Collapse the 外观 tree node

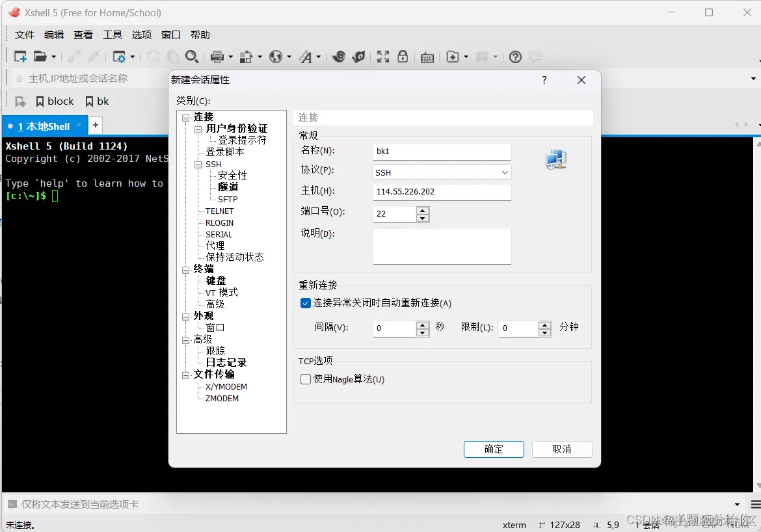click(185, 317)
